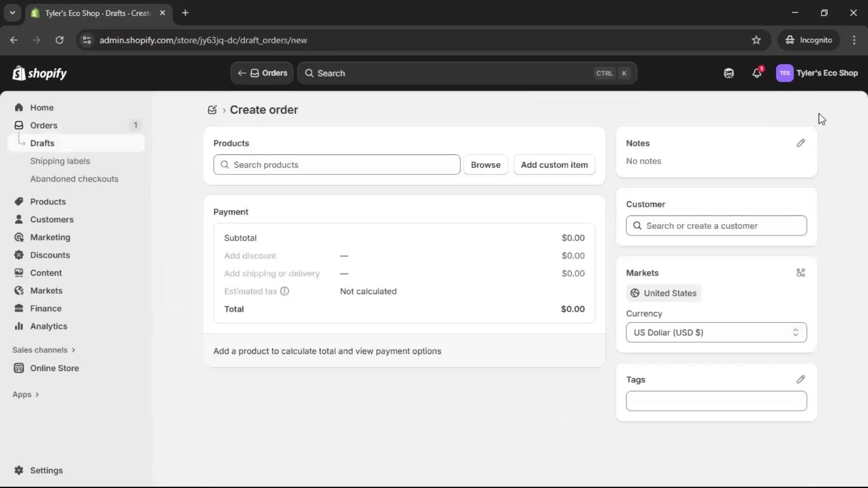Open Settings from the sidebar gear
Image resolution: width=868 pixels, height=488 pixels.
pos(38,470)
